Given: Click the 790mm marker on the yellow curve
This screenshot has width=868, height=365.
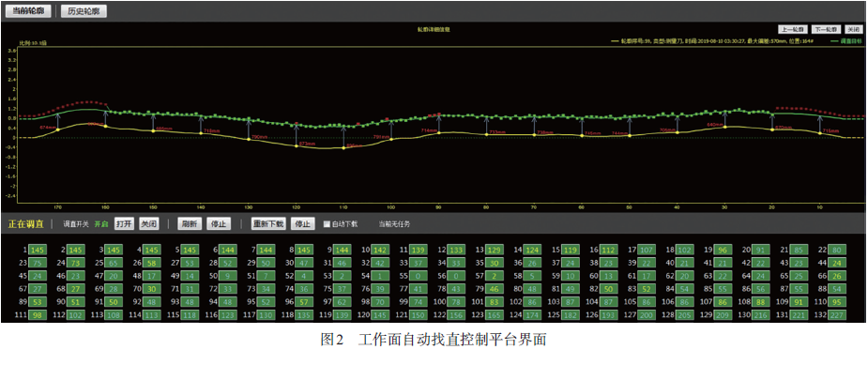Looking at the screenshot, I should coord(249,140).
